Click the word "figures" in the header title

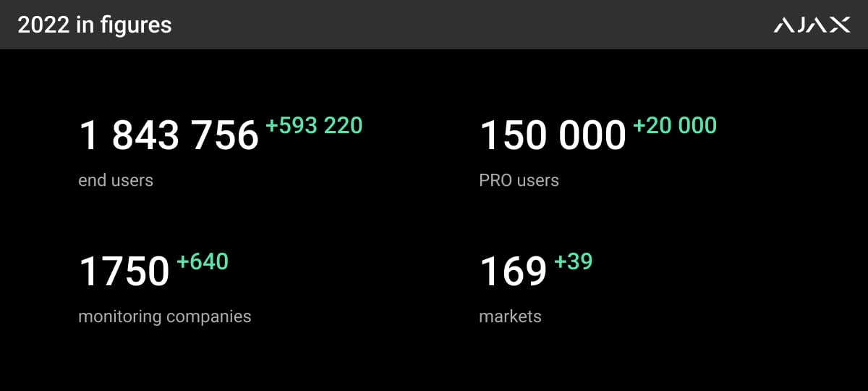coord(136,26)
